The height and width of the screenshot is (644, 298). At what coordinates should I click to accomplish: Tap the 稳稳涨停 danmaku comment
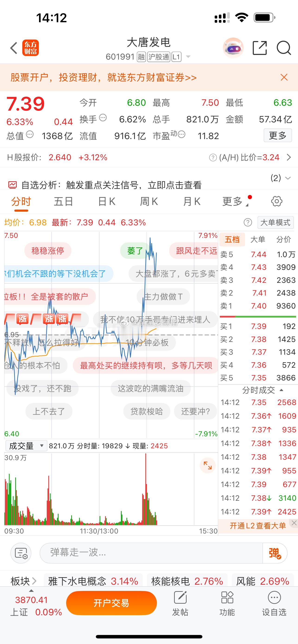pos(48,251)
